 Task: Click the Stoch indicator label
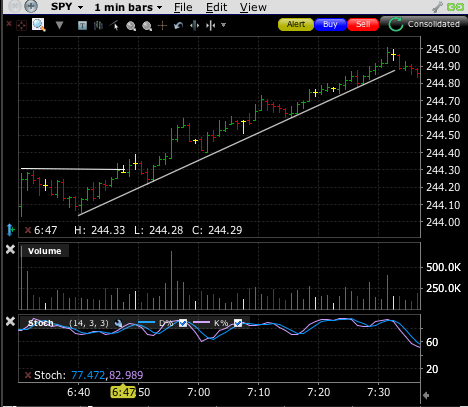tap(41, 323)
